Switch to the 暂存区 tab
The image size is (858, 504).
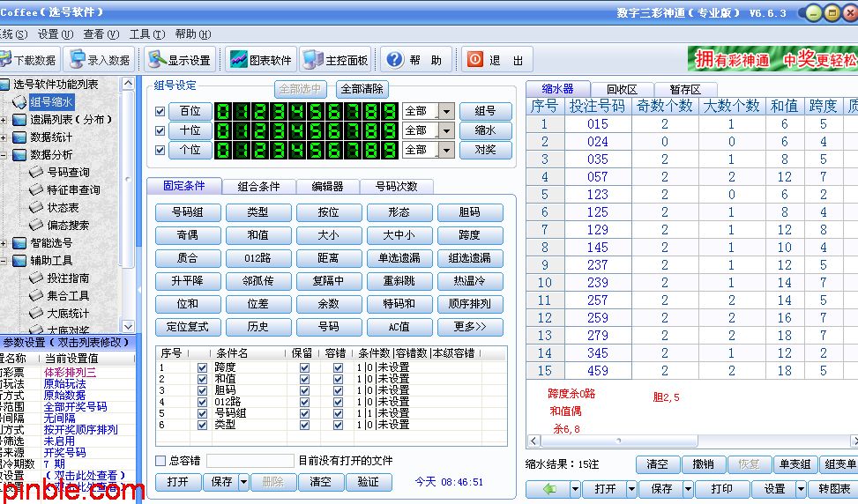[x=685, y=89]
